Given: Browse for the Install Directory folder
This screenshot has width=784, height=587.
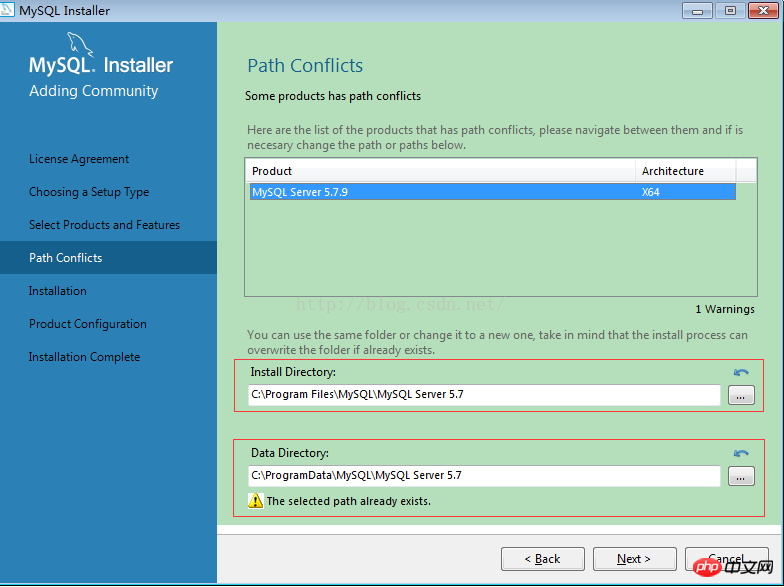Looking at the screenshot, I should [741, 395].
